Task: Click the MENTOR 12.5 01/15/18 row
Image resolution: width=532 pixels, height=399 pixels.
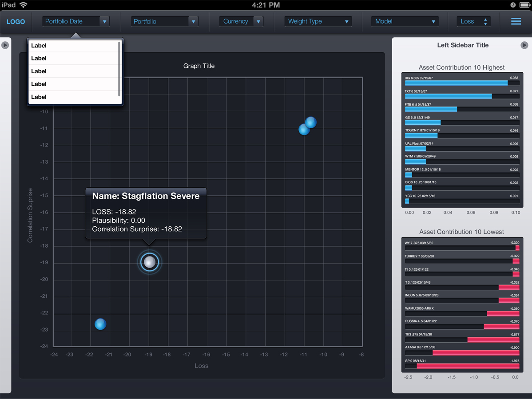Action: click(462, 172)
